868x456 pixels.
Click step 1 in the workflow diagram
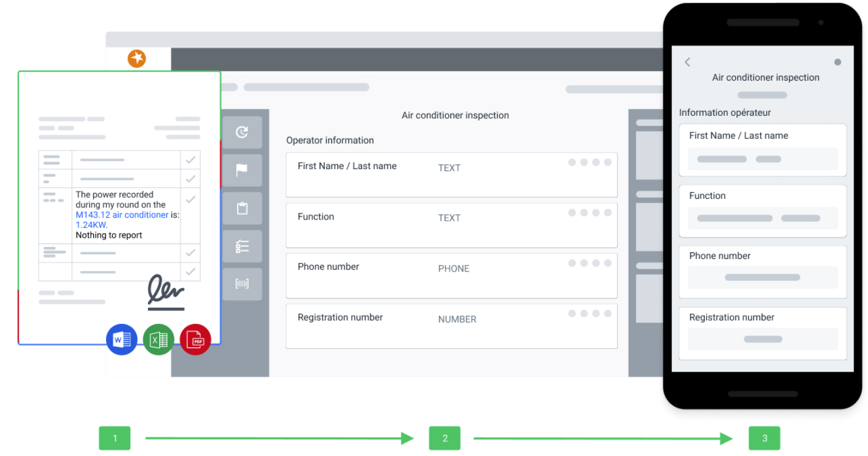[x=115, y=438]
